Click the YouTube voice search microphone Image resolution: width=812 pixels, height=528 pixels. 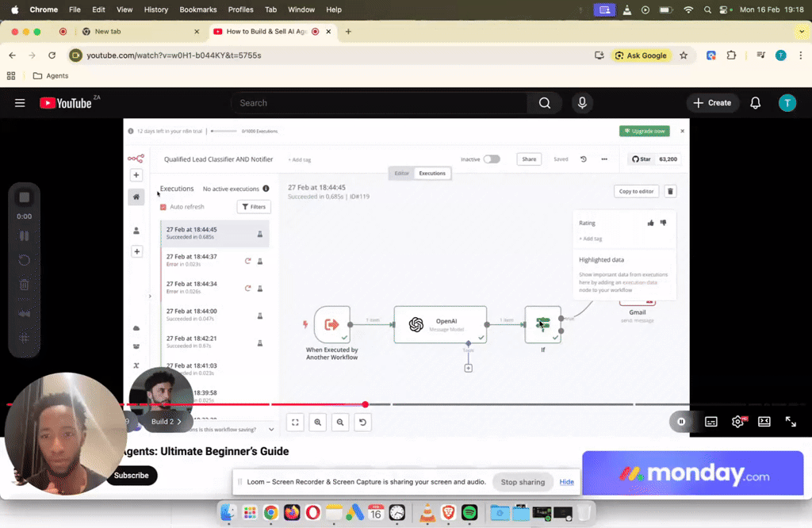tap(582, 103)
